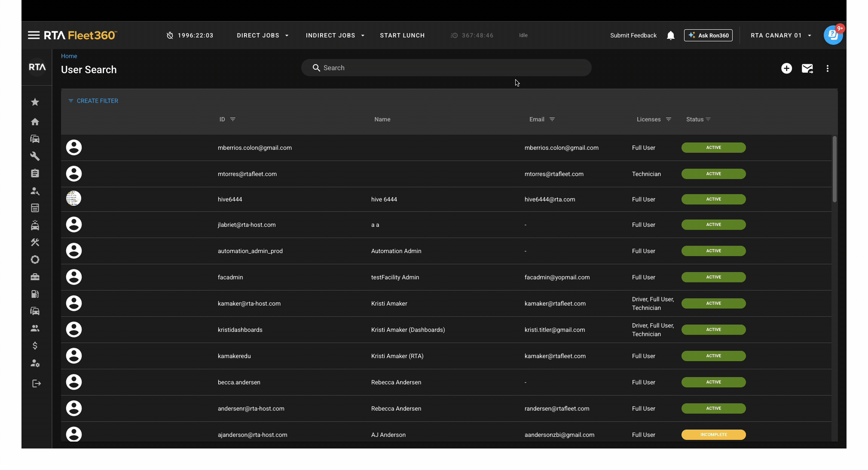Click the RTA Fleet360 logo
The width and height of the screenshot is (868, 470).
(80, 35)
